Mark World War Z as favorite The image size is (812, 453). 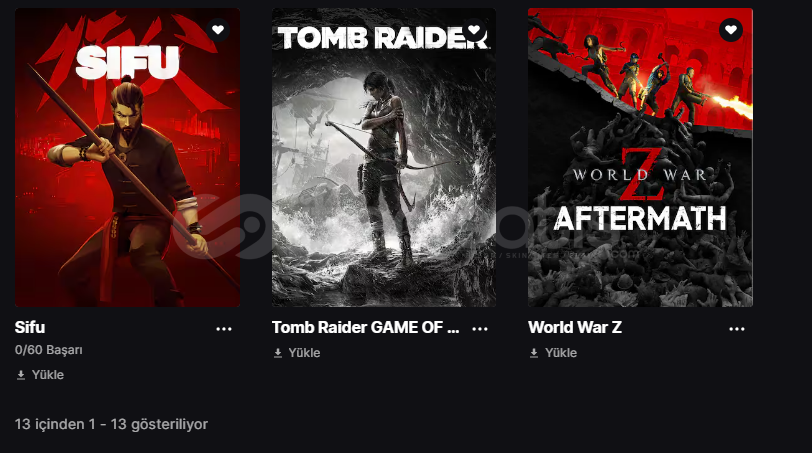731,30
